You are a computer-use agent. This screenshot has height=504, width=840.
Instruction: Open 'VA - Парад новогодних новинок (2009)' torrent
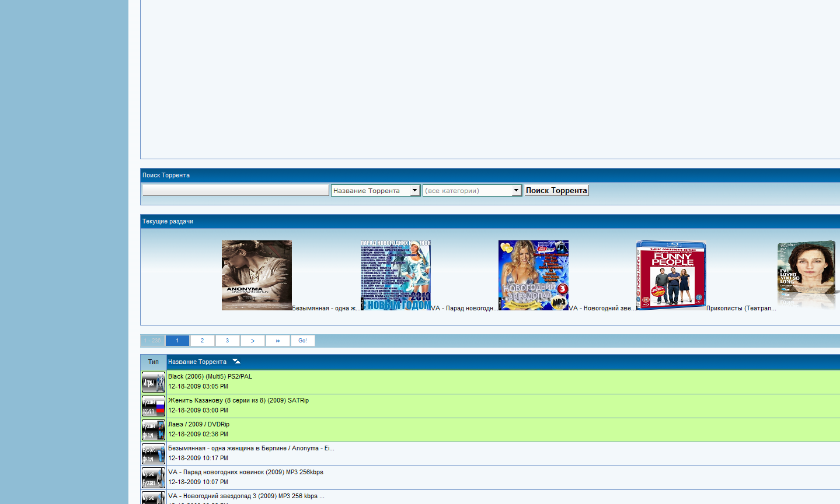[x=246, y=472]
